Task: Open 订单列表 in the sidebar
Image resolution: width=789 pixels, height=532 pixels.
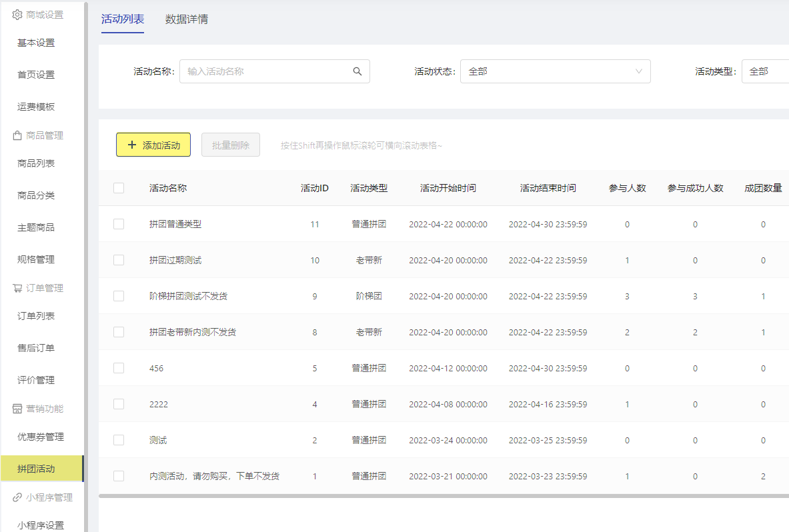Action: [x=36, y=316]
